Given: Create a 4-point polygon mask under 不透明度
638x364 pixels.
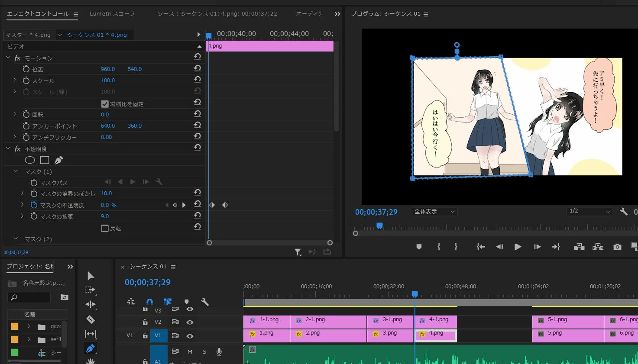Looking at the screenshot, I should click(45, 160).
